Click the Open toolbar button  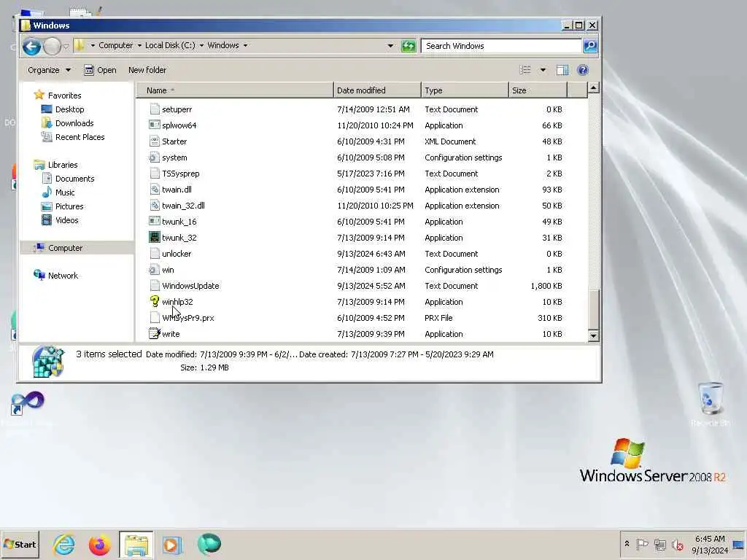pyautogui.click(x=100, y=70)
